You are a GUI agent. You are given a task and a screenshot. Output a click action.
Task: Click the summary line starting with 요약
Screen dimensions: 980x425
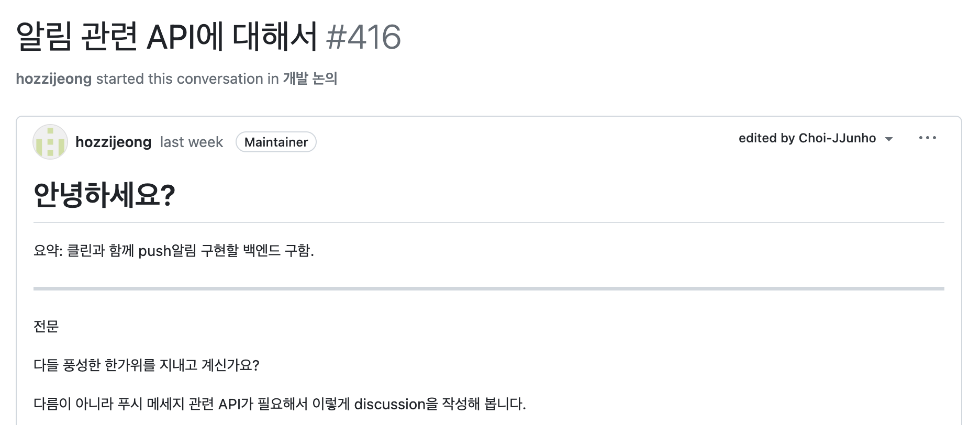173,251
